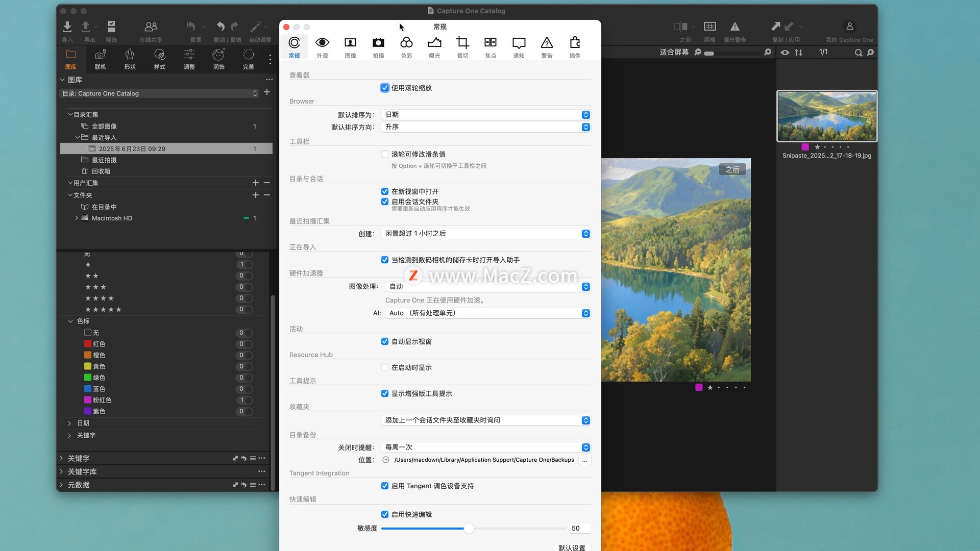Viewport: 980px width, 551px height.
Task: Switch to the 外观 preferences tab
Action: point(322,47)
